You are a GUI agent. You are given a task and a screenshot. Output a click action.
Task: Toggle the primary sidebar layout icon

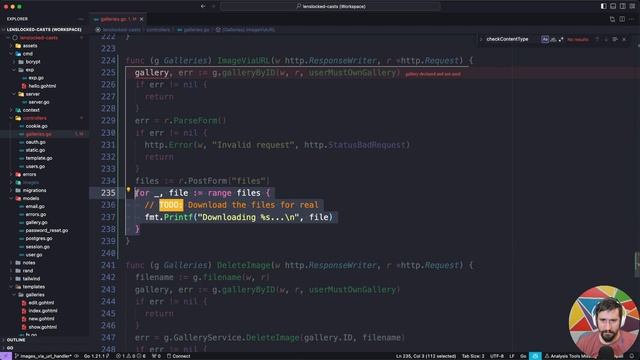tap(603, 6)
